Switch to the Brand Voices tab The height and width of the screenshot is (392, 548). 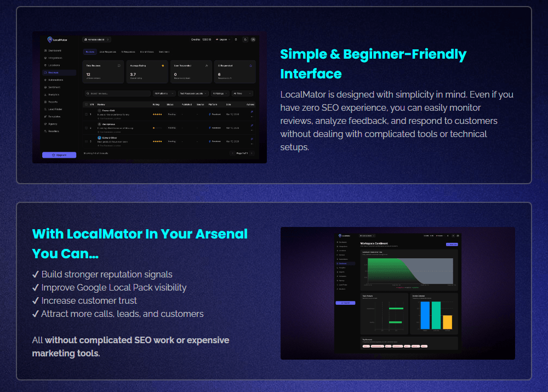point(146,52)
